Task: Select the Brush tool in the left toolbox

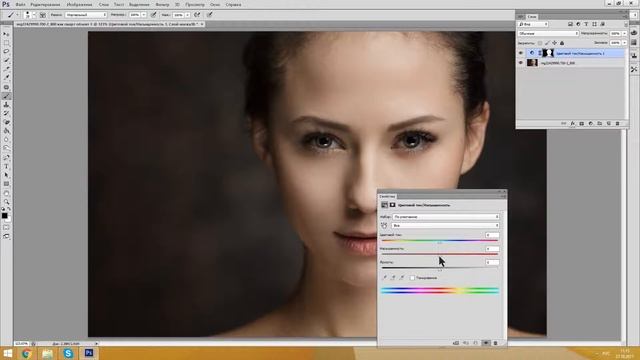Action: pos(6,96)
